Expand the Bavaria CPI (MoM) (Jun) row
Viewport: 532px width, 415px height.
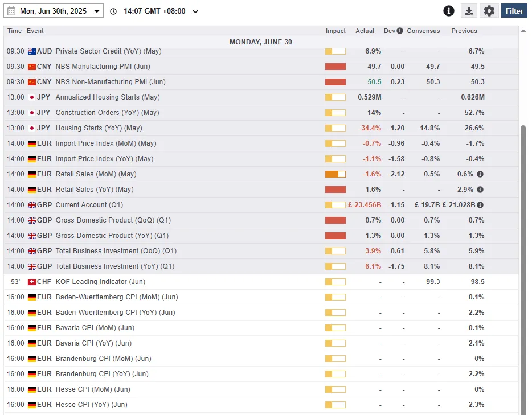(x=94, y=328)
